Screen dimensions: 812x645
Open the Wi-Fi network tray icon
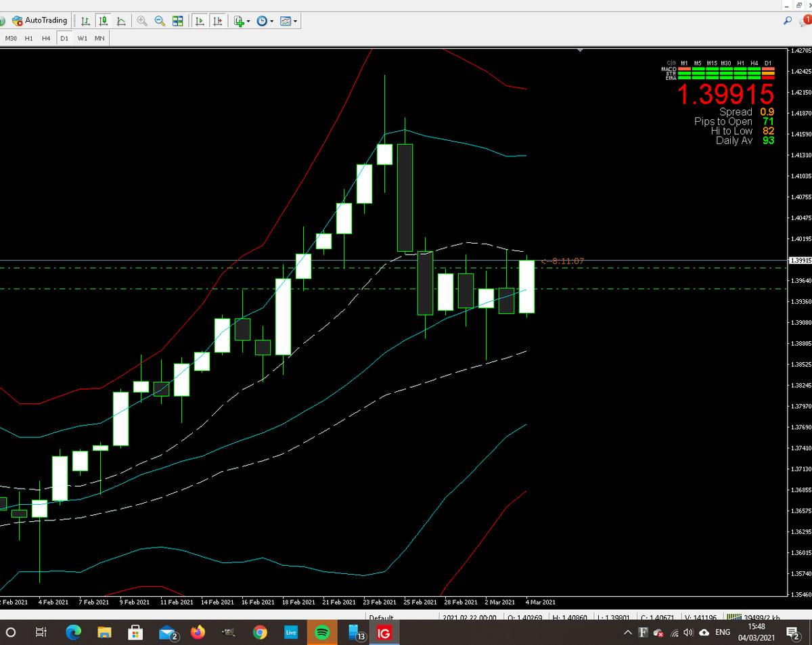(675, 633)
